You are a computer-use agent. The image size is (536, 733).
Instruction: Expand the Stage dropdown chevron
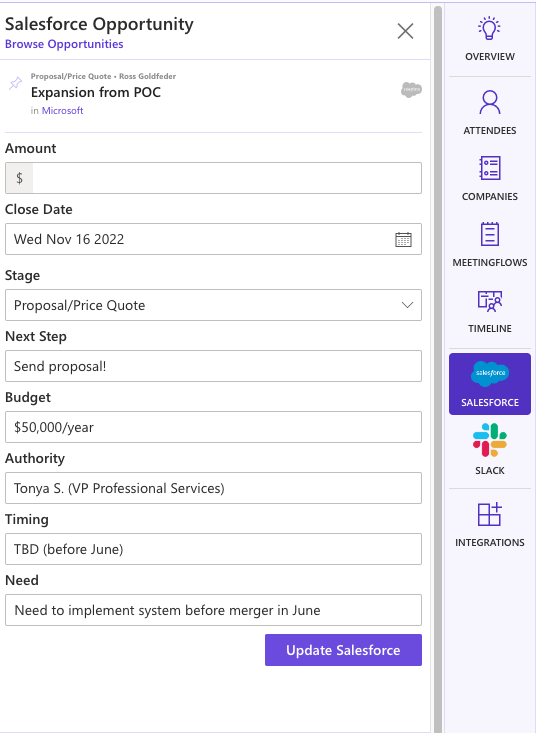[x=407, y=305]
